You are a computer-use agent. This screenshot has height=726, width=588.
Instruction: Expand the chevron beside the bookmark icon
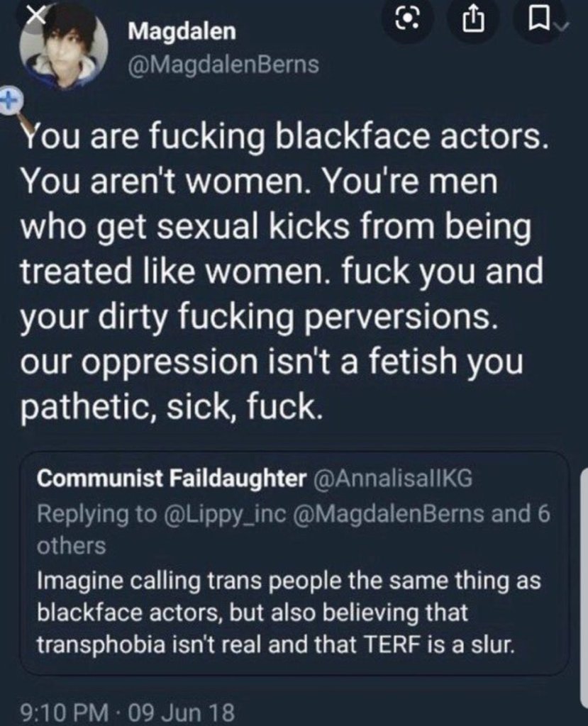[562, 27]
